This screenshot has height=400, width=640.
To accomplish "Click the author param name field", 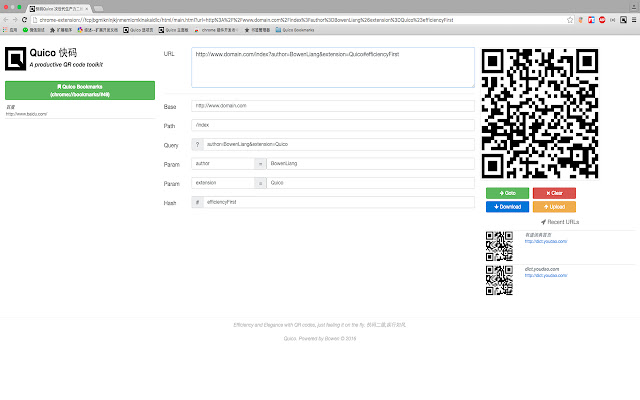I will (223, 164).
